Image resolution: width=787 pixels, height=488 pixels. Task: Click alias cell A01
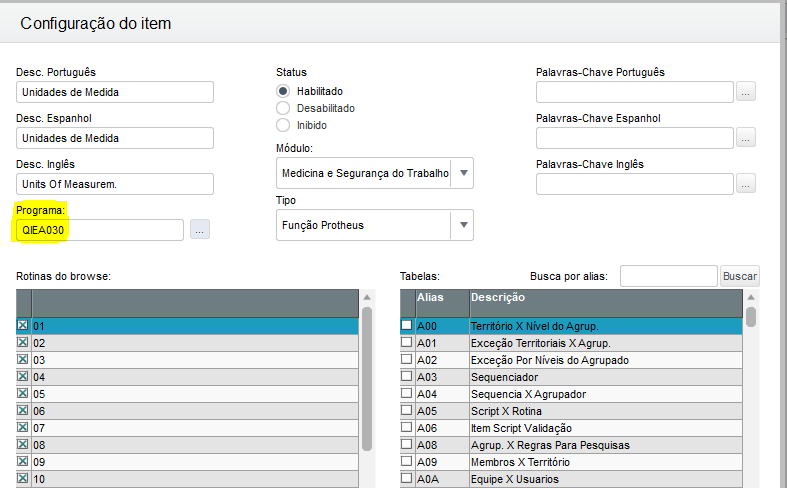(x=442, y=343)
